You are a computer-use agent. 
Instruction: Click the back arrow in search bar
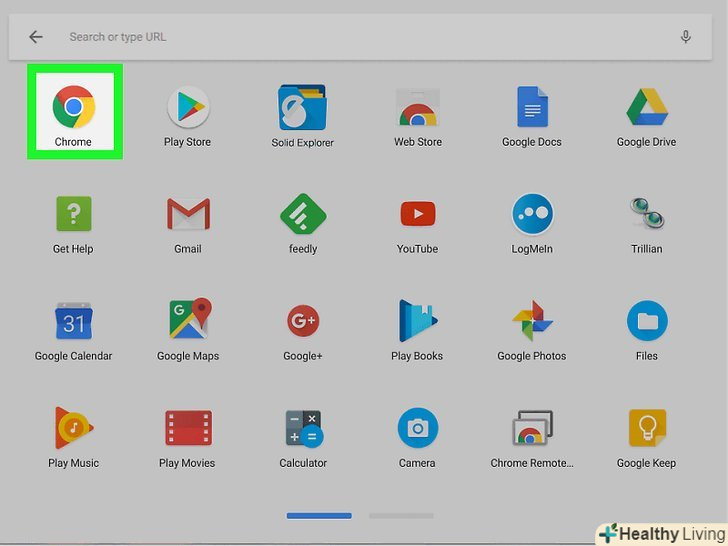[36, 37]
